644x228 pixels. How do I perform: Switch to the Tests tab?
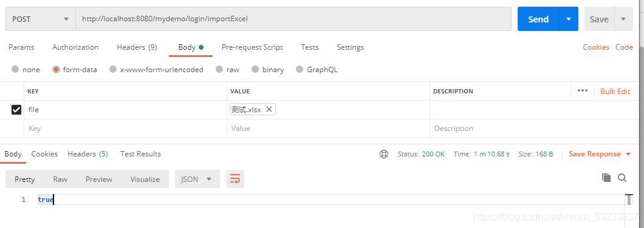coord(310,47)
